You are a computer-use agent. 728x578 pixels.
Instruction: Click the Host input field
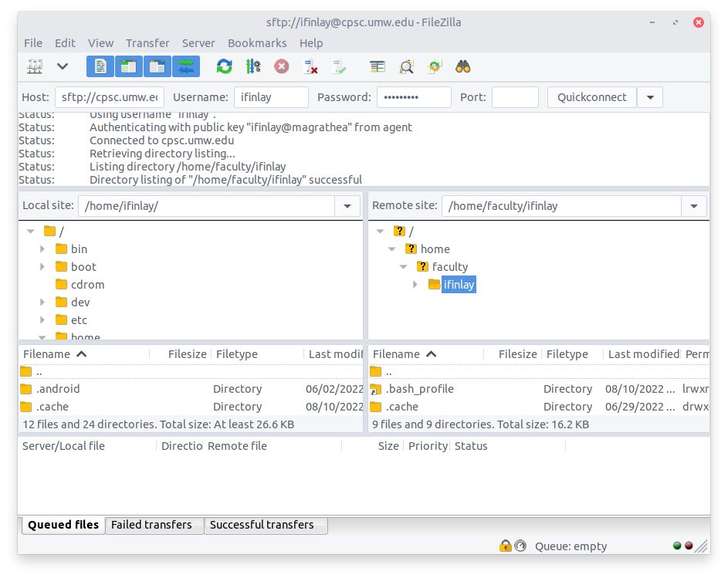(110, 97)
